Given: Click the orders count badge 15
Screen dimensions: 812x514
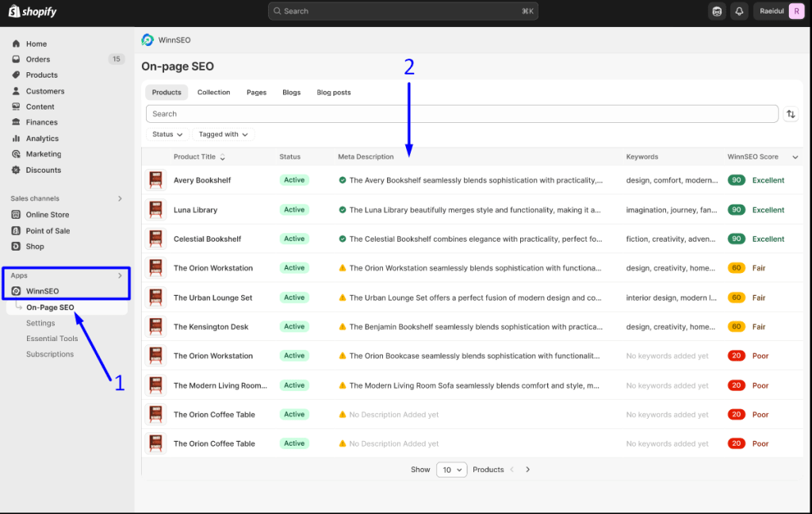Looking at the screenshot, I should 116,59.
